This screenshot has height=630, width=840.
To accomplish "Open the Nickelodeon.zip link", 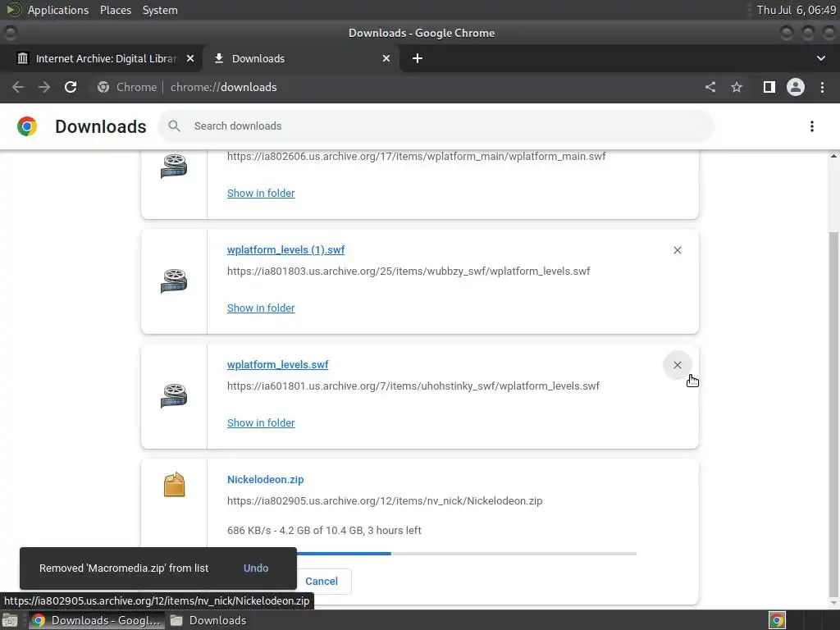I will coord(265,479).
